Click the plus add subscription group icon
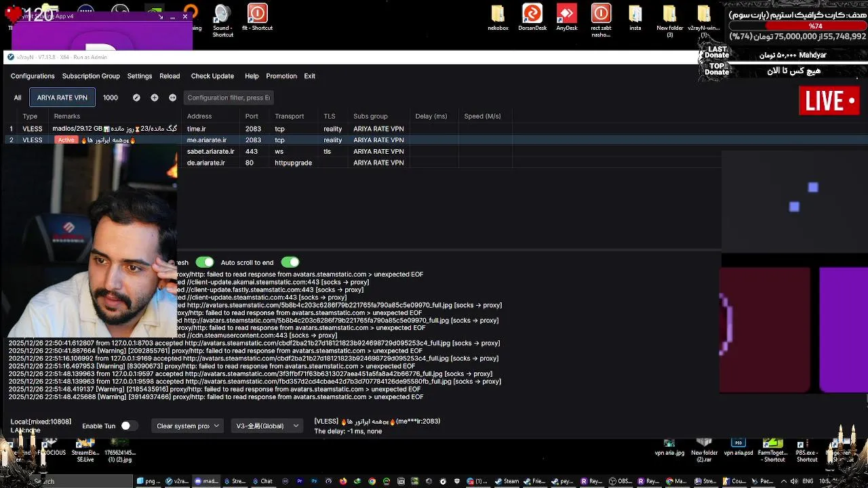Image resolution: width=868 pixels, height=488 pixels. tap(155, 98)
